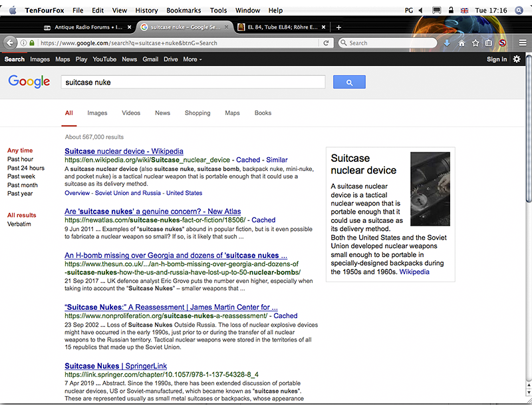Open Suitcase nuclear device Wikipedia result
This screenshot has width=532, height=410.
[x=124, y=151]
